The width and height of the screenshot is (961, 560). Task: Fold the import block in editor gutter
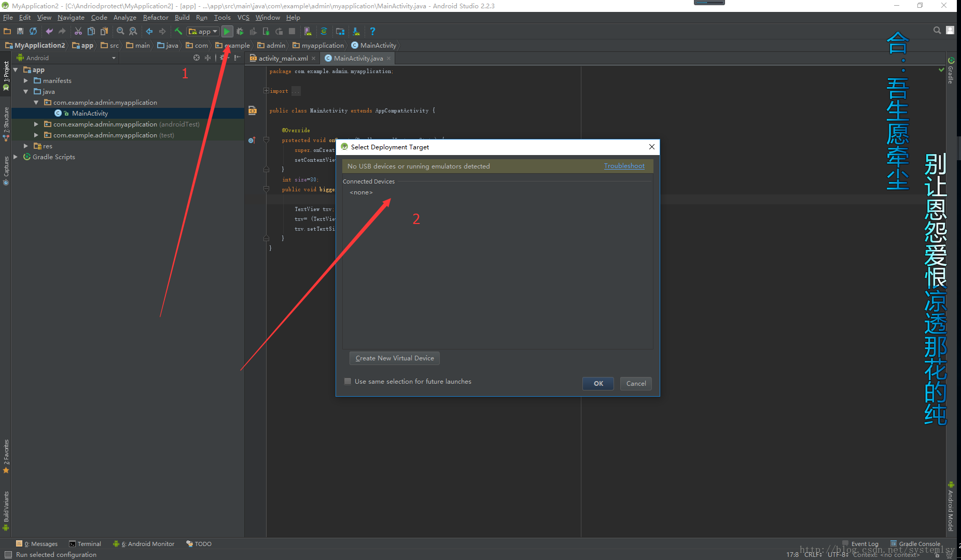click(266, 91)
